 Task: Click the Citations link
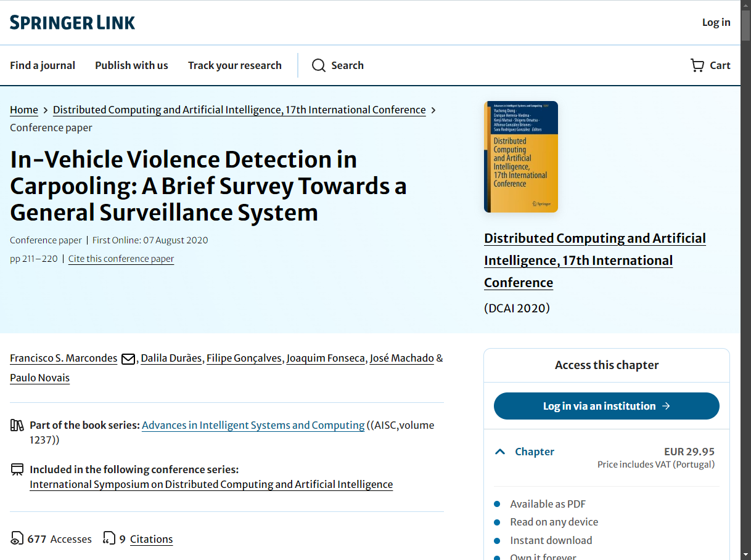[151, 539]
